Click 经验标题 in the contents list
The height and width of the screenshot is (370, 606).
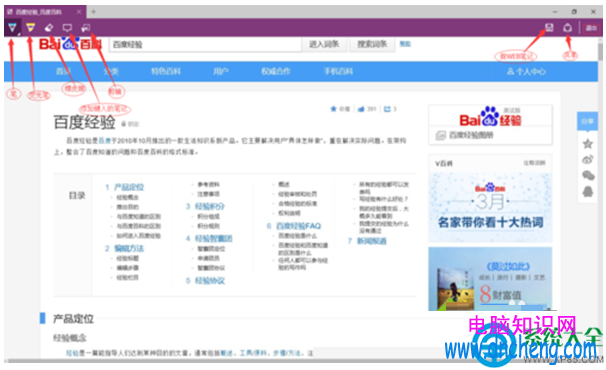(x=128, y=258)
